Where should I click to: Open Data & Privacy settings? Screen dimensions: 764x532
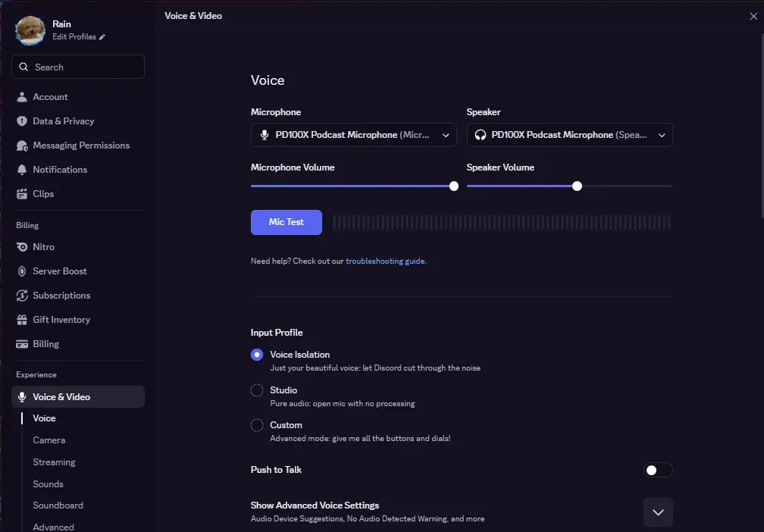coord(78,121)
